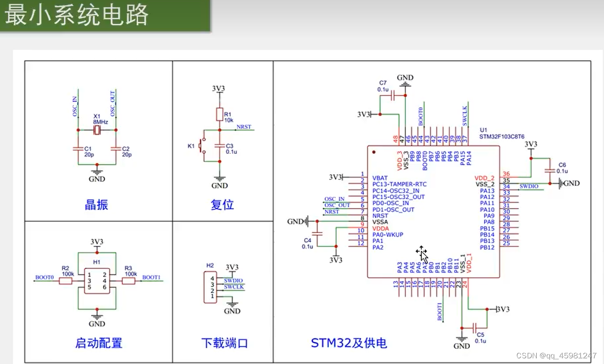Select capacitor C4 symbol near VDDA
The width and height of the screenshot is (604, 364).
click(318, 233)
